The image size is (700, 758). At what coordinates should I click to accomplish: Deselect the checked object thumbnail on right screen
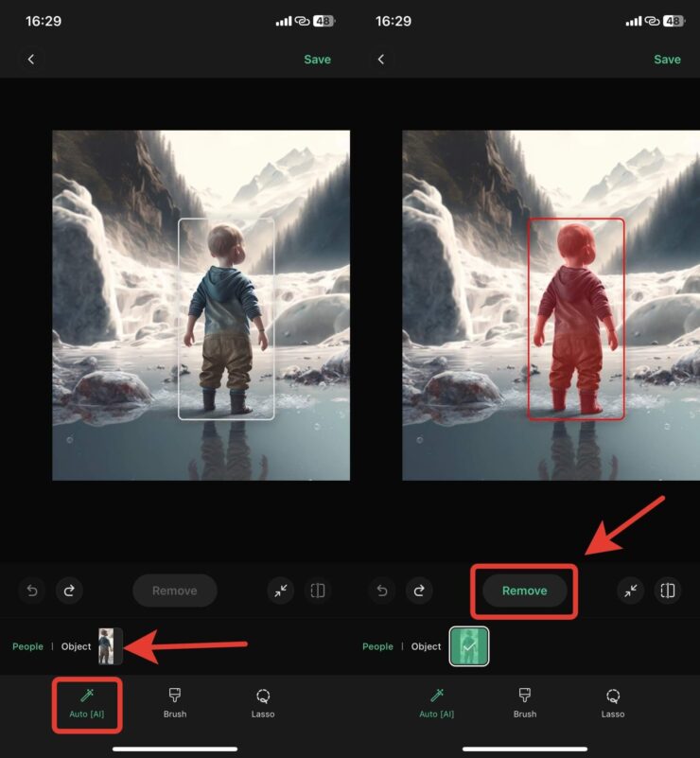pyautogui.click(x=468, y=646)
